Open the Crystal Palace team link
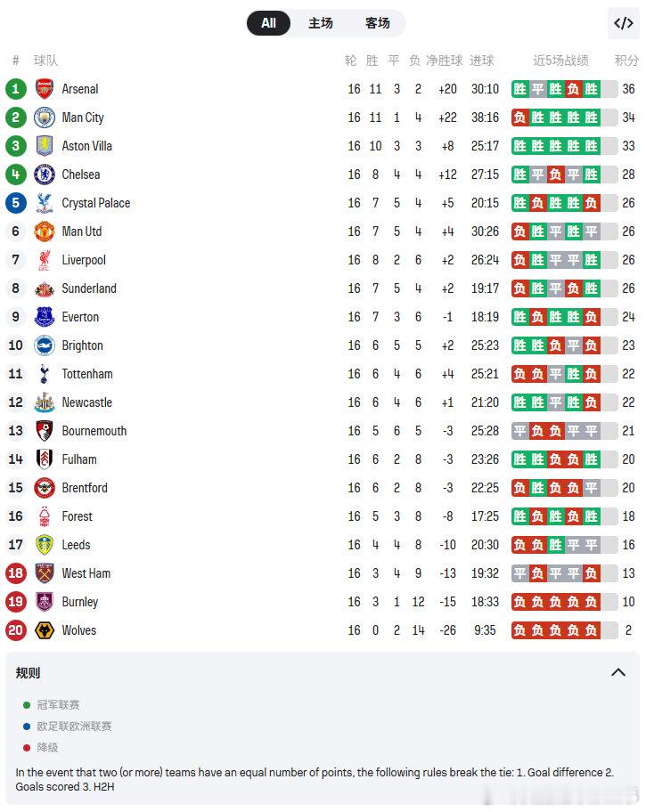The image size is (646, 812). coord(95,203)
